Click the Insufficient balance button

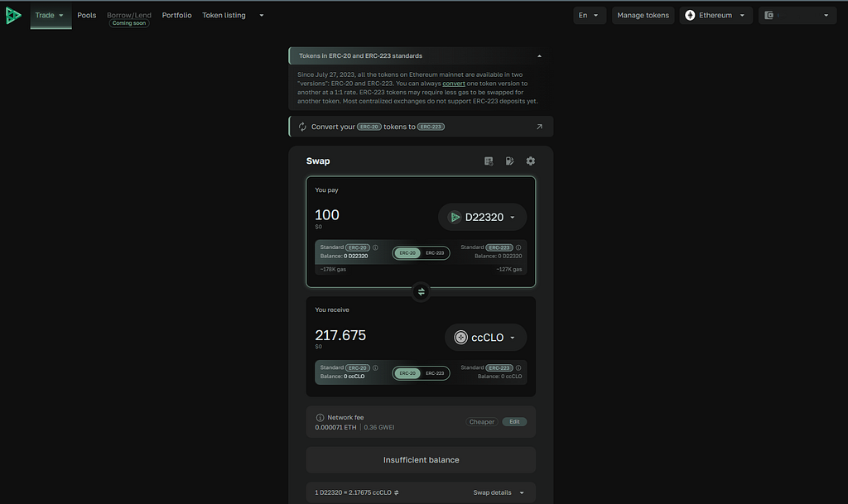point(421,460)
